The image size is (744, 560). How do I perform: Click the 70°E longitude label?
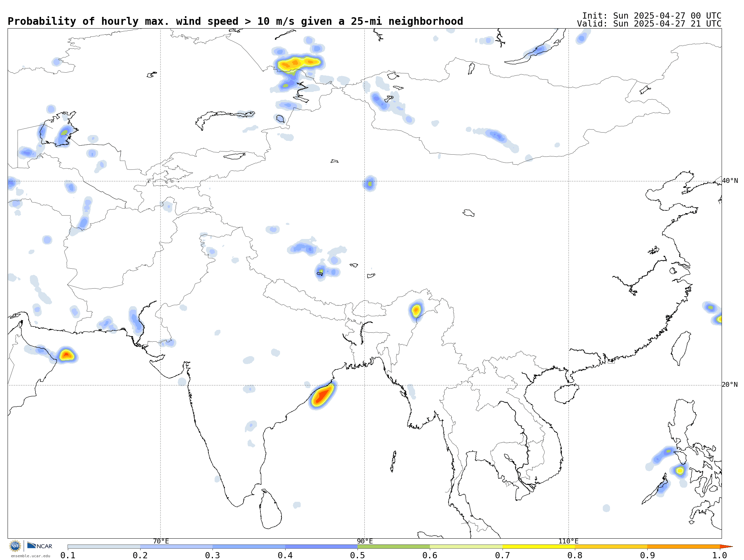[161, 541]
